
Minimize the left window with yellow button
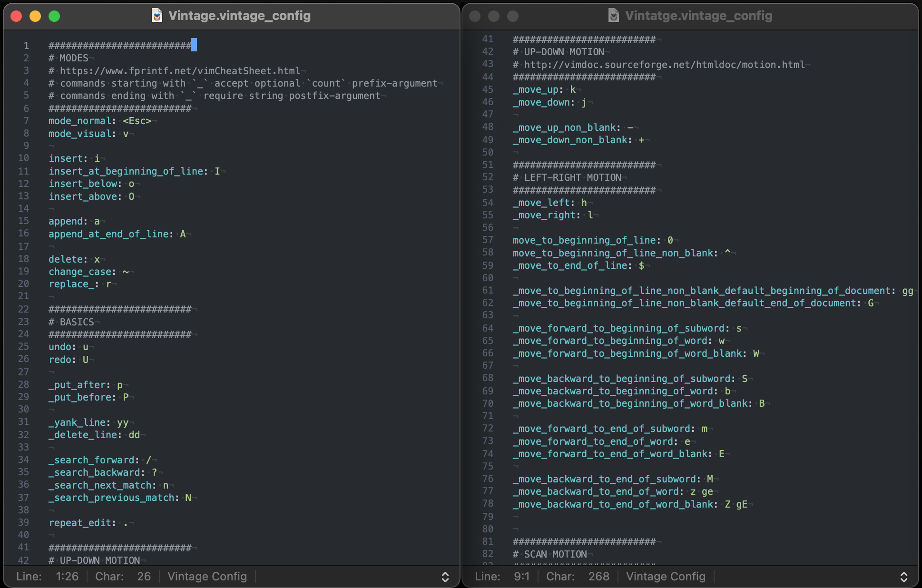click(35, 16)
